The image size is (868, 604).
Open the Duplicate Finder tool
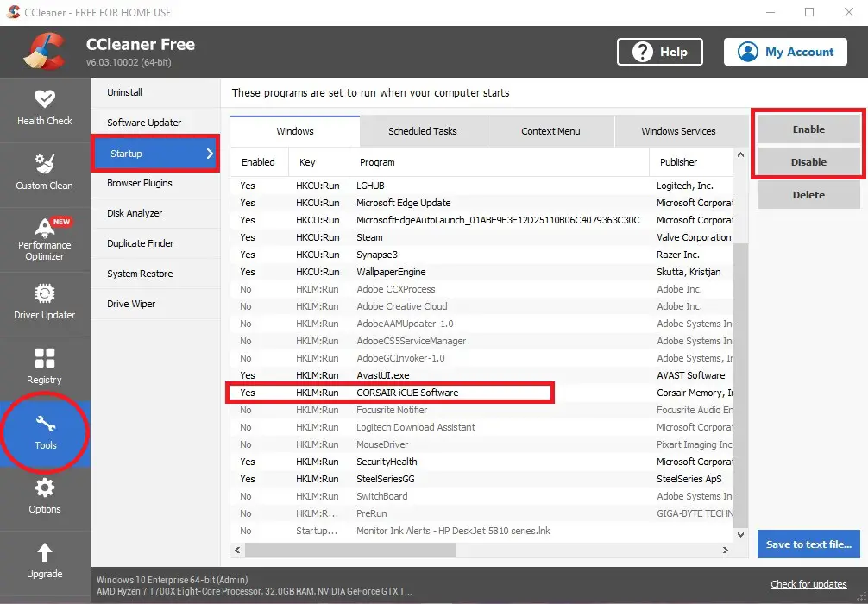(155, 243)
